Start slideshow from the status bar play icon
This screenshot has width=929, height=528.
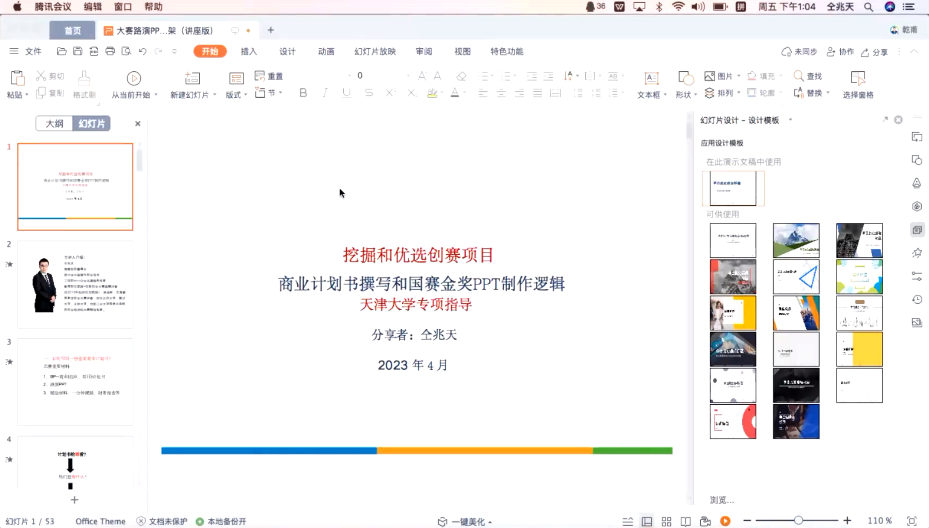(725, 521)
